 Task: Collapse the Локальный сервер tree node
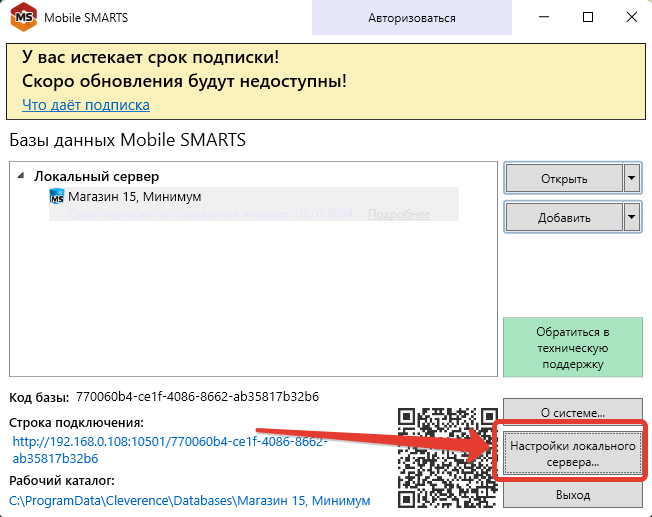[x=22, y=176]
